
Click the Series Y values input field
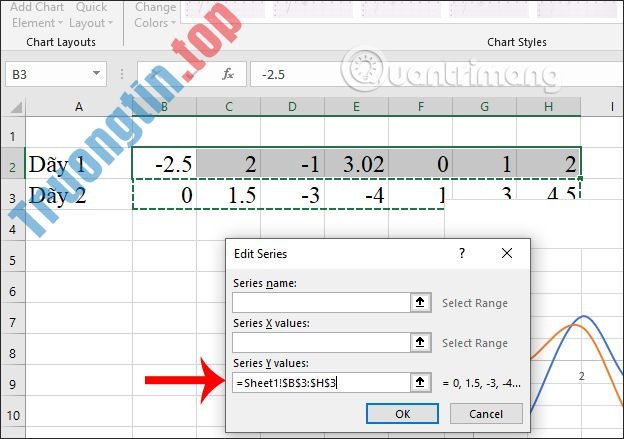pos(321,382)
